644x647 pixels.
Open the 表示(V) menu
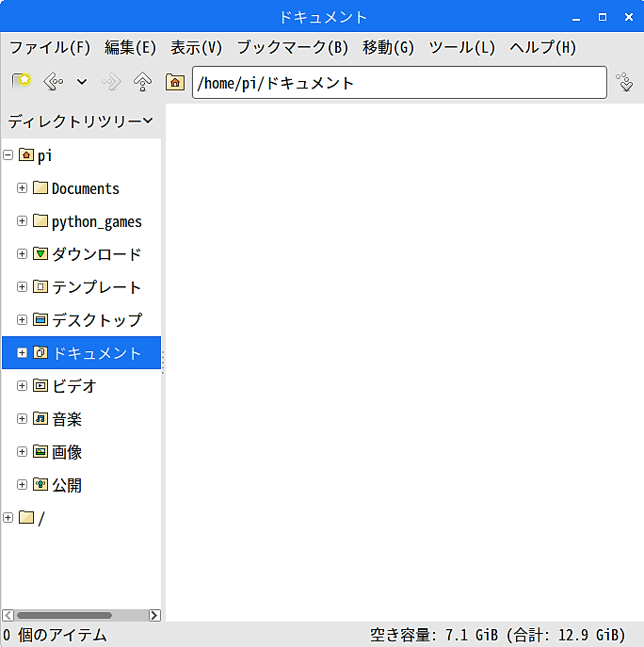click(196, 47)
